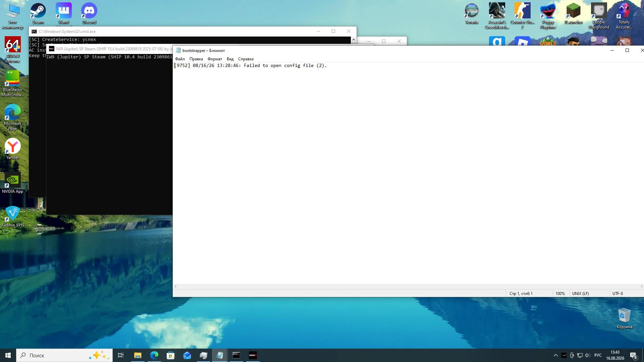The width and height of the screenshot is (644, 362).
Task: Open the Yandex browser desktop shortcut
Action: (12, 149)
